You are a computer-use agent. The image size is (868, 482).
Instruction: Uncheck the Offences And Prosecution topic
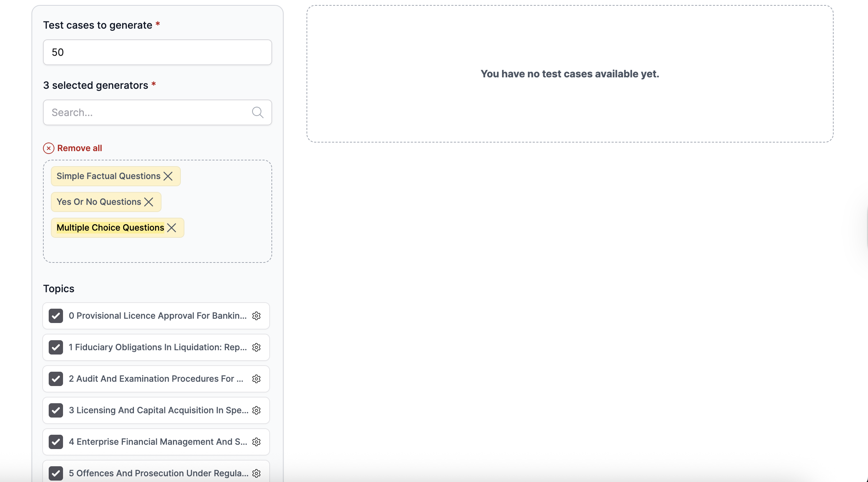click(56, 473)
